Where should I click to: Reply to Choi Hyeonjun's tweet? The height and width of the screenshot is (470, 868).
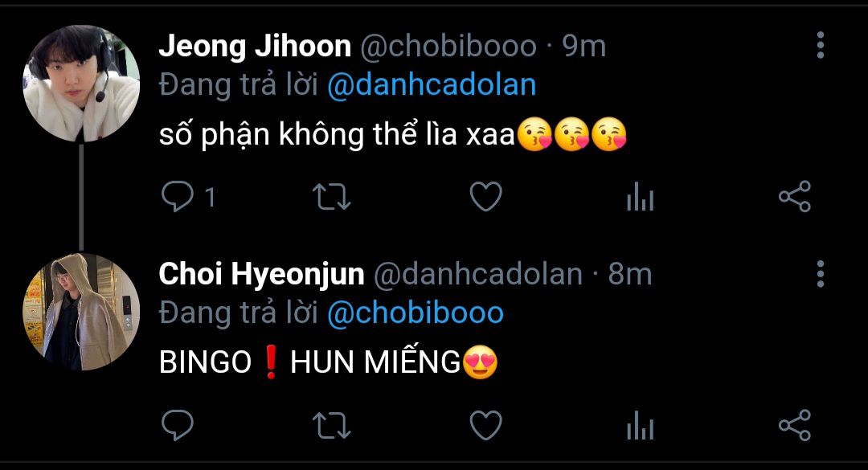pyautogui.click(x=177, y=425)
